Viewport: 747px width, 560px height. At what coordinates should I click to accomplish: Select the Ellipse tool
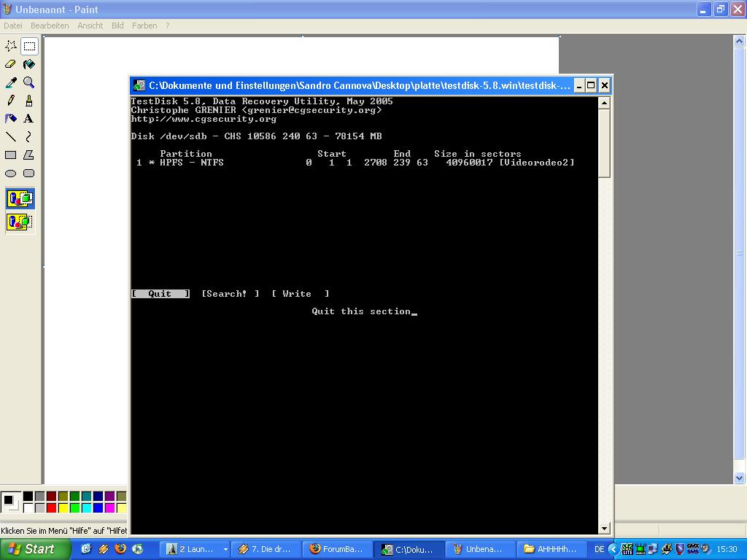coord(11,174)
